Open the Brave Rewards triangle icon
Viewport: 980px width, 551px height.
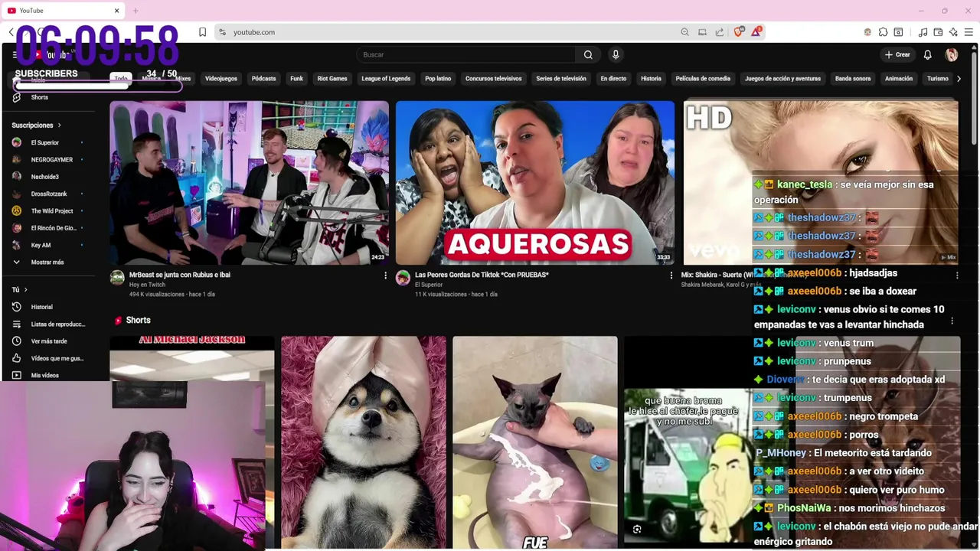[756, 32]
